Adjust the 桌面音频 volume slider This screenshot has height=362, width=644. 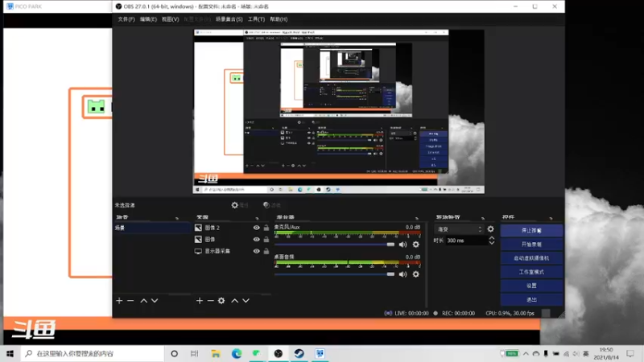click(x=334, y=274)
